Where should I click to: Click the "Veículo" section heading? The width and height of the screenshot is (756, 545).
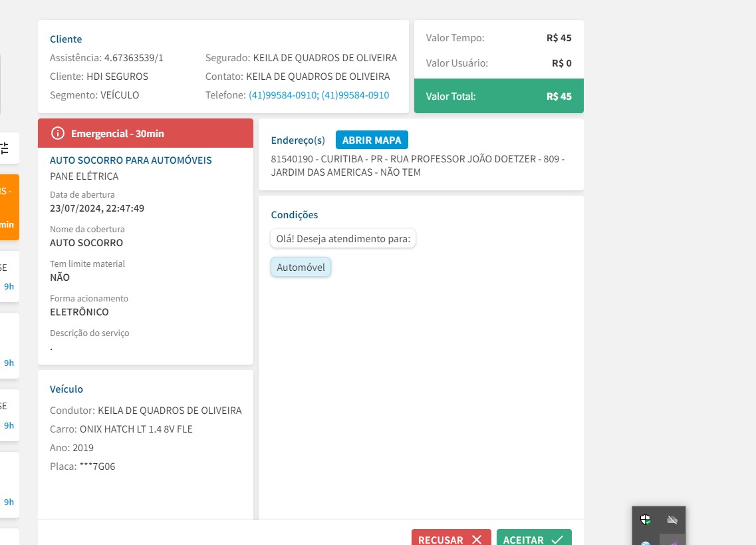[66, 389]
